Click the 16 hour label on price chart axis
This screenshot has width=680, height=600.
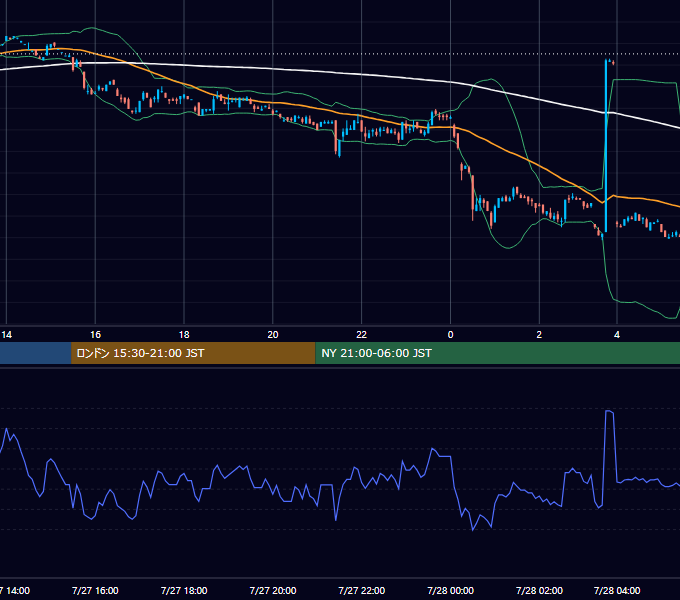pyautogui.click(x=95, y=335)
